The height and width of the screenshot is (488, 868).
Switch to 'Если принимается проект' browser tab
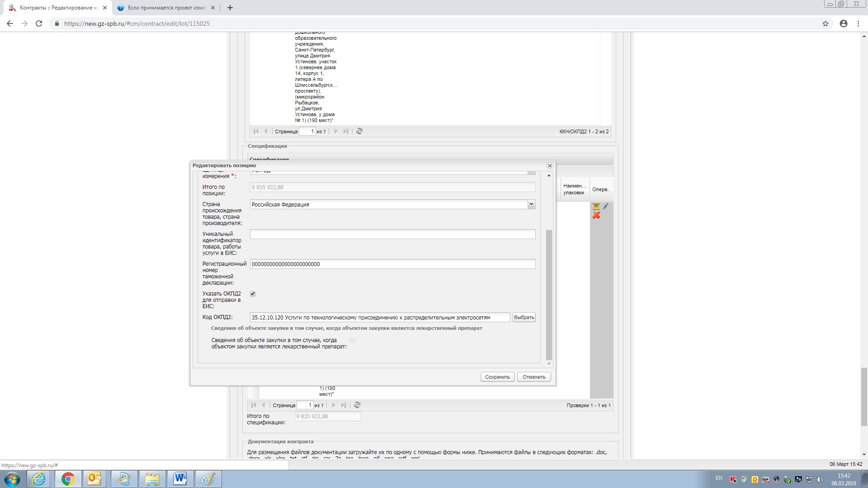[x=166, y=8]
